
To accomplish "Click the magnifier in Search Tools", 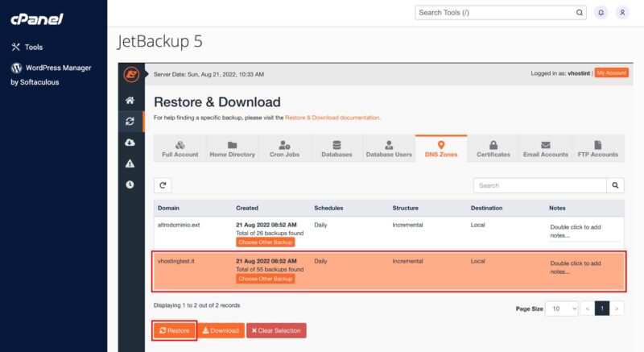I will coord(579,13).
